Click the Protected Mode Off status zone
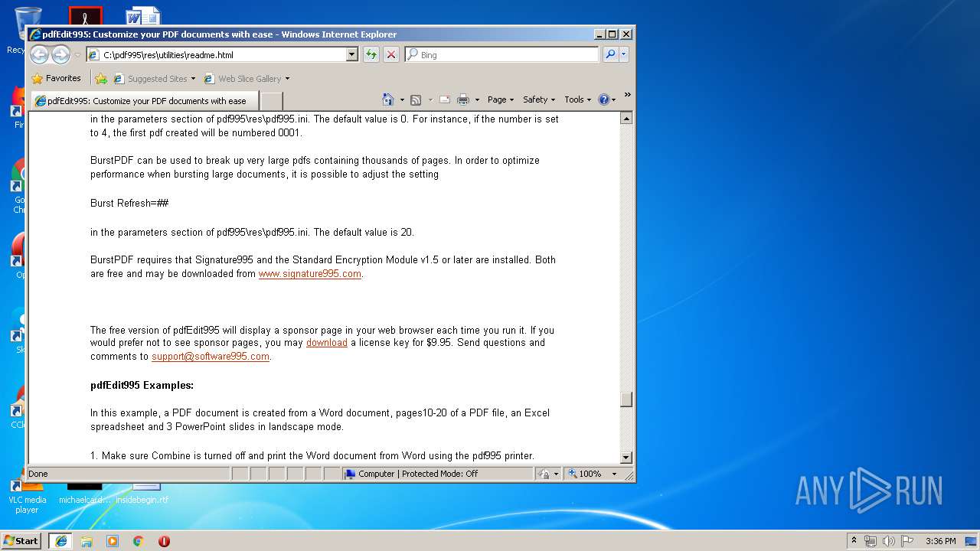 438,474
